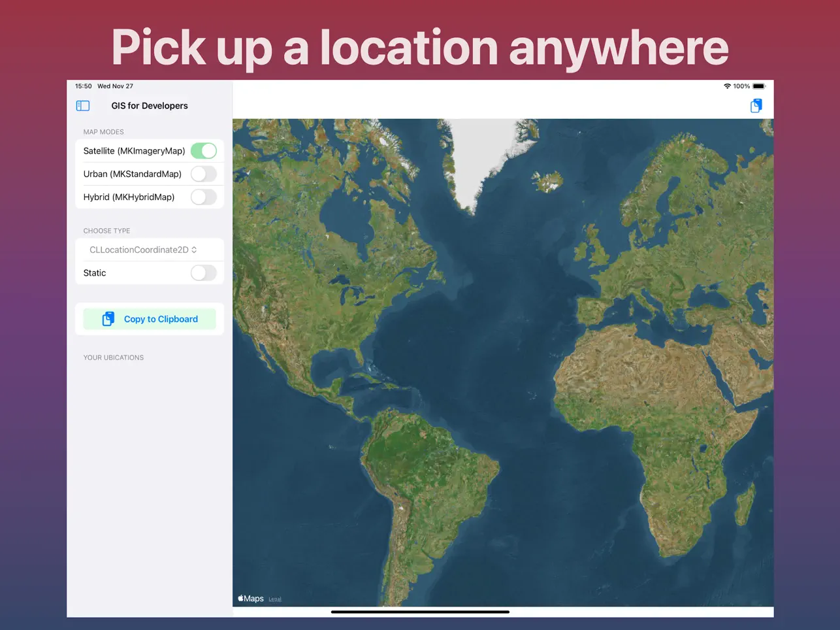The height and width of the screenshot is (630, 840).
Task: Tap the Wi-Fi status icon
Action: pyautogui.click(x=726, y=86)
